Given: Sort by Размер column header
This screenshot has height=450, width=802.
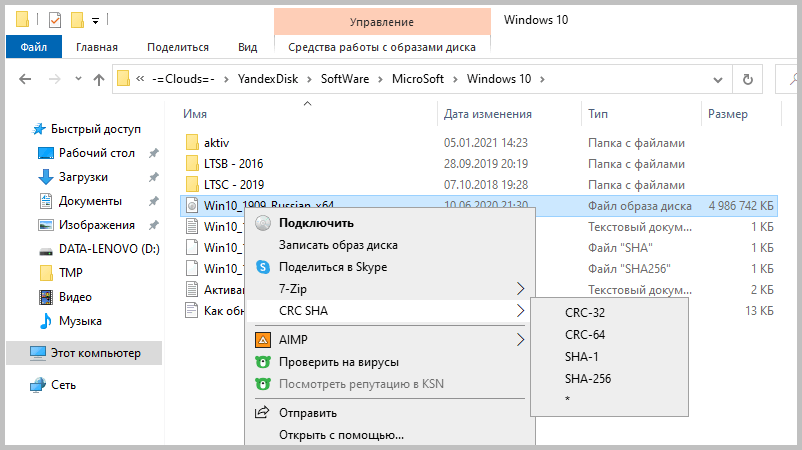Looking at the screenshot, I should pyautogui.click(x=727, y=114).
